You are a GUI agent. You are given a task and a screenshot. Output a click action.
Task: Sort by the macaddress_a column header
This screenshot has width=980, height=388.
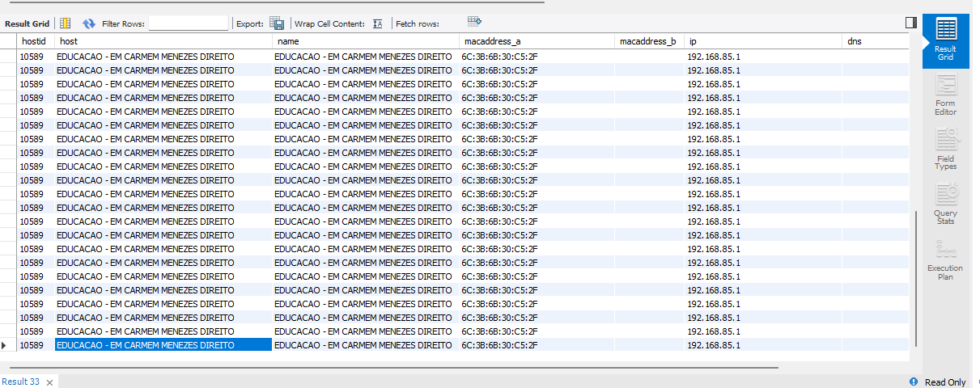point(537,41)
